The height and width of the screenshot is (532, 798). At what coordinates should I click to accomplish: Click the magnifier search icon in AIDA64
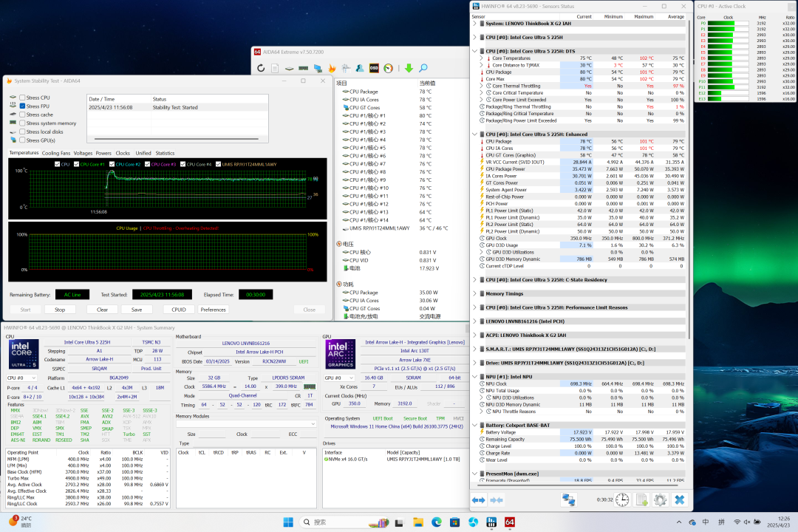[x=423, y=68]
